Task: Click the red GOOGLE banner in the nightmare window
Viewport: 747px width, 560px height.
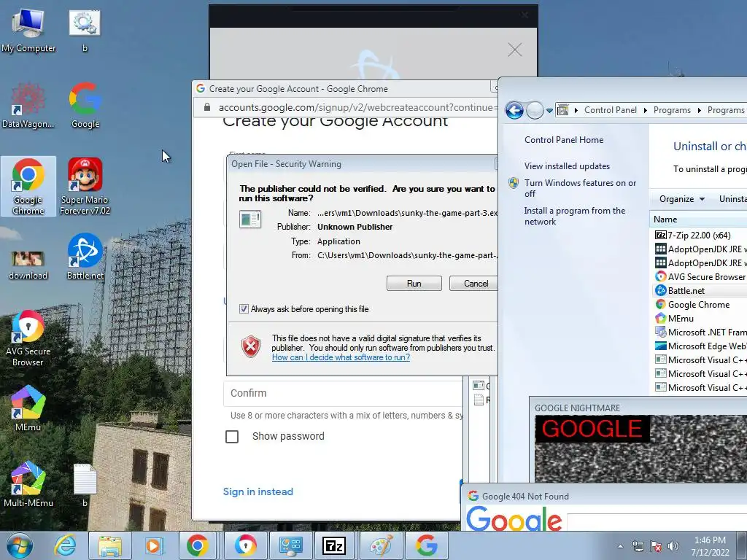Action: point(592,429)
